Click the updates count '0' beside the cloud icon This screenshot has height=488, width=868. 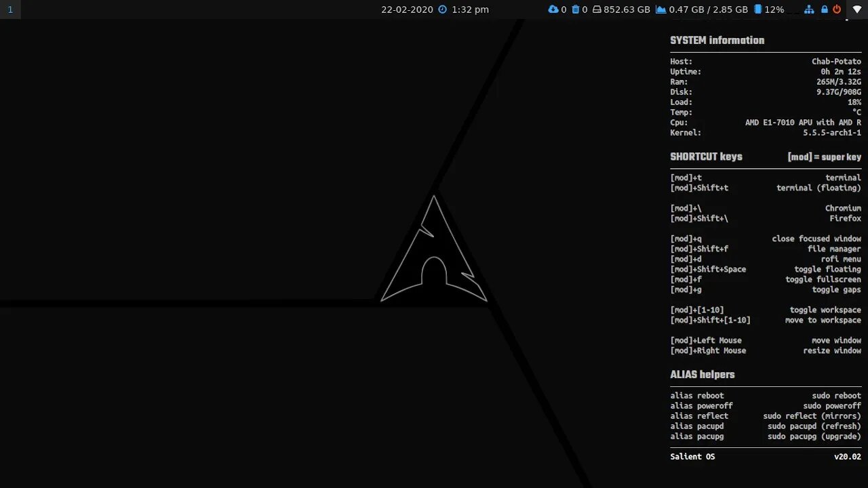coord(564,9)
